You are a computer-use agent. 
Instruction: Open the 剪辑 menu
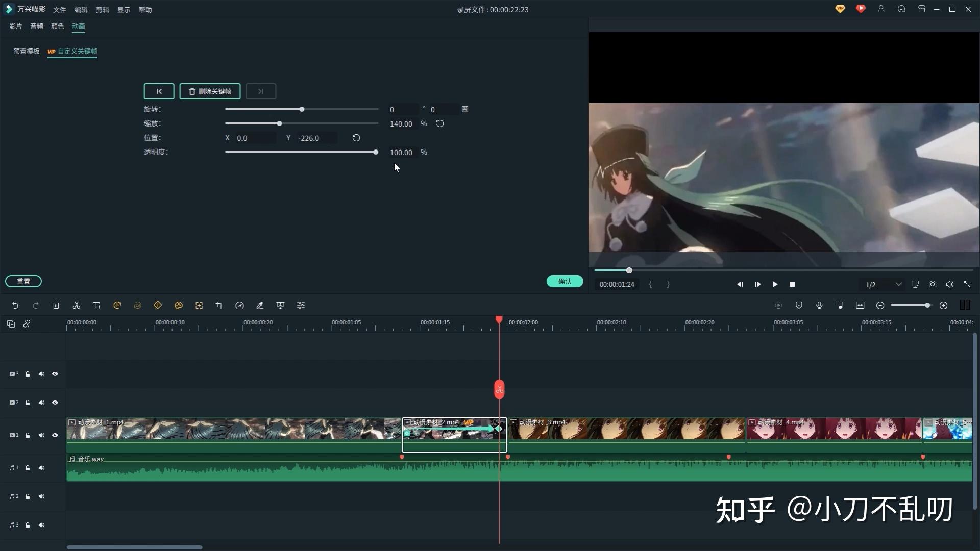pos(103,10)
